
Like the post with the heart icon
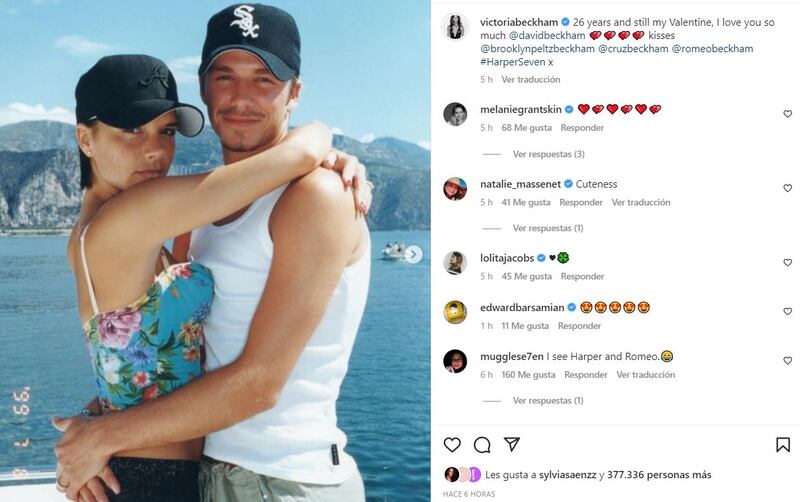(452, 444)
